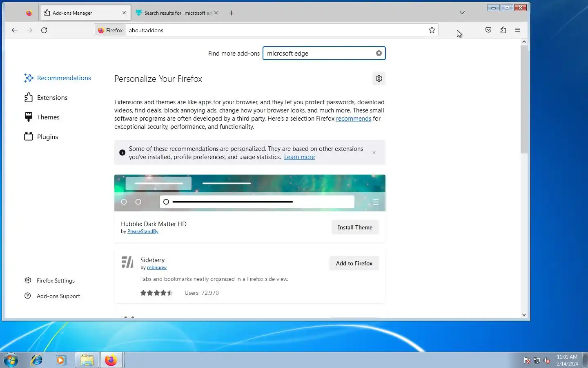Click the Firefox identity box in the address bar
The height and width of the screenshot is (368, 588).
point(110,30)
